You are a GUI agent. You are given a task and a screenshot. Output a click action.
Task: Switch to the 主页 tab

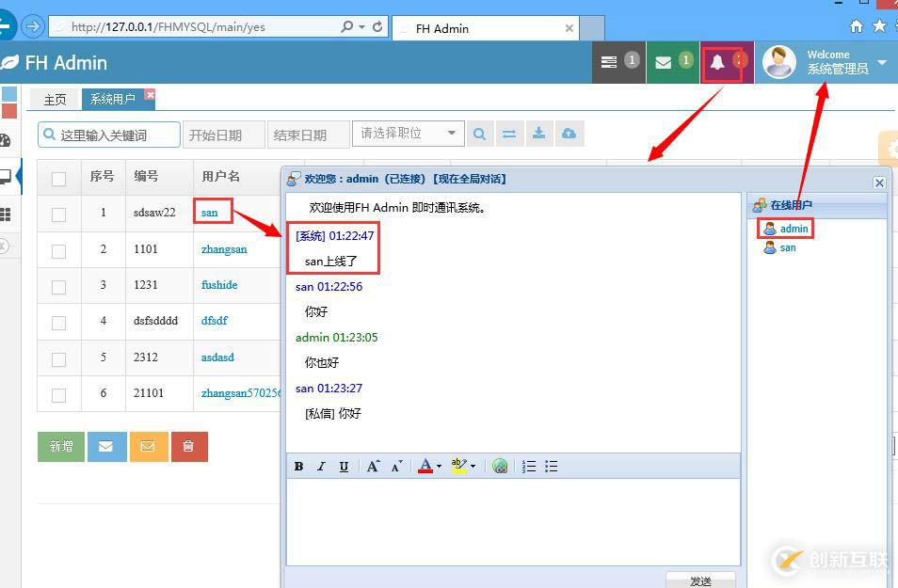click(55, 99)
